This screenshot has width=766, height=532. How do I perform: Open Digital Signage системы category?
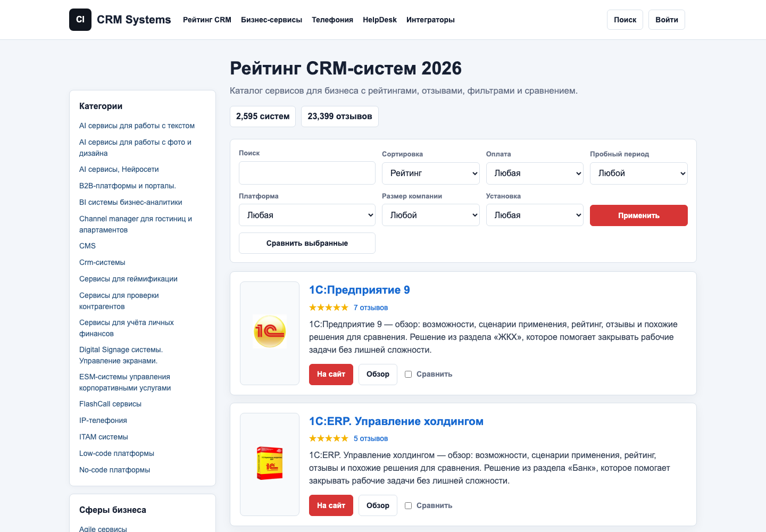(x=121, y=355)
